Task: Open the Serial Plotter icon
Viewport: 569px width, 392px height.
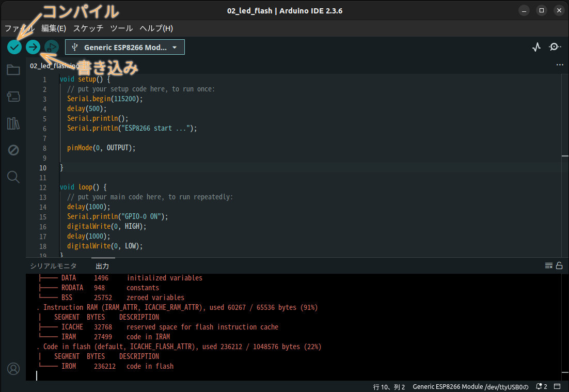Action: [536, 46]
